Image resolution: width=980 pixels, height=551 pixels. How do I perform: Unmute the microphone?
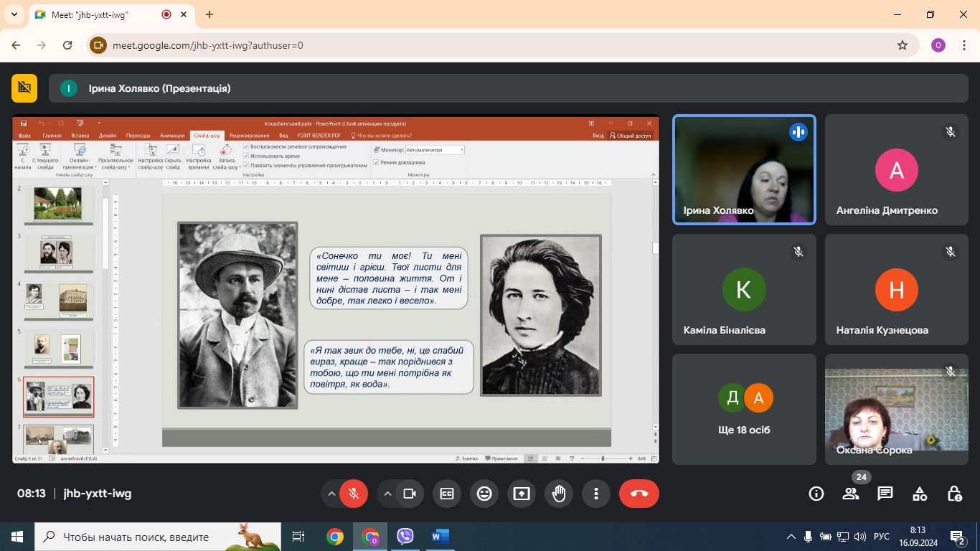point(354,494)
